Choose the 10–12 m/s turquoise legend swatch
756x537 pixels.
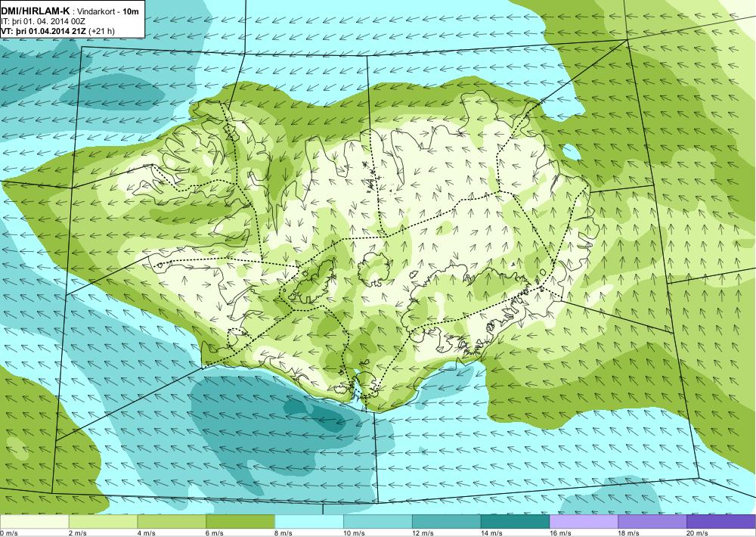tap(377, 521)
